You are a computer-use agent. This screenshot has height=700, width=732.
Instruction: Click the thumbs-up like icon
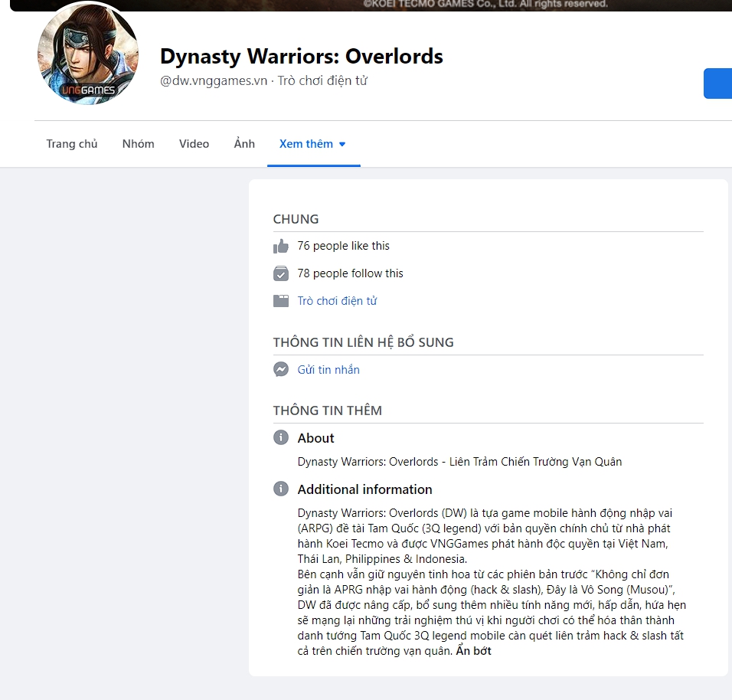coord(280,246)
